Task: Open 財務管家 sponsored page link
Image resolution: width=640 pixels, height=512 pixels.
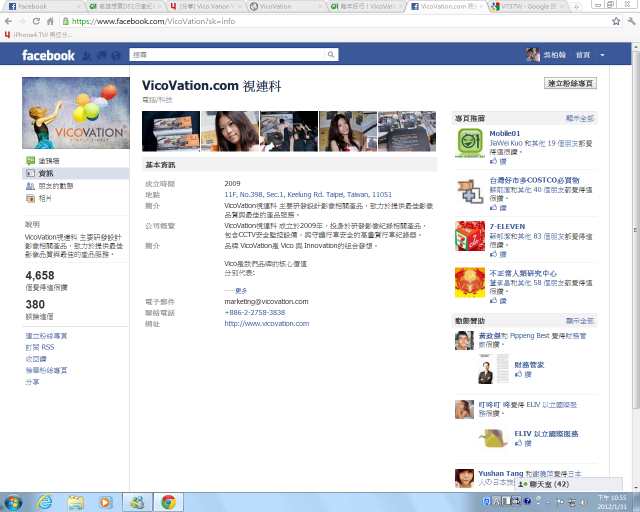Action: [529, 365]
